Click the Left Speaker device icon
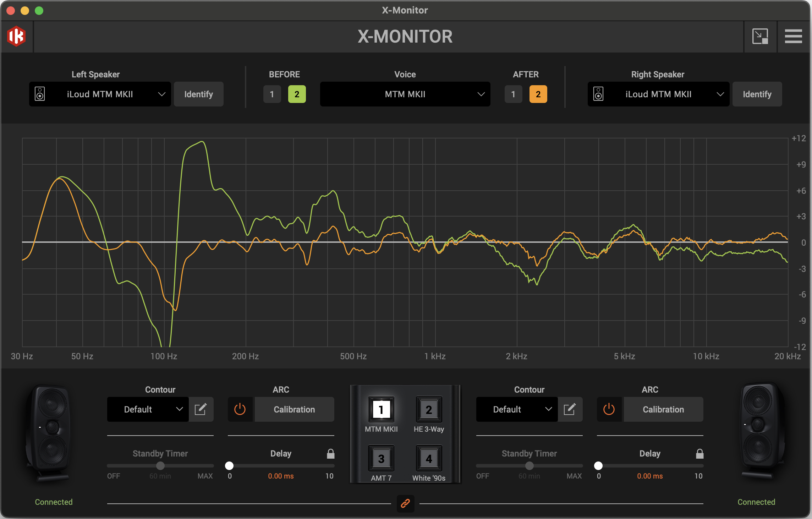 pos(40,94)
